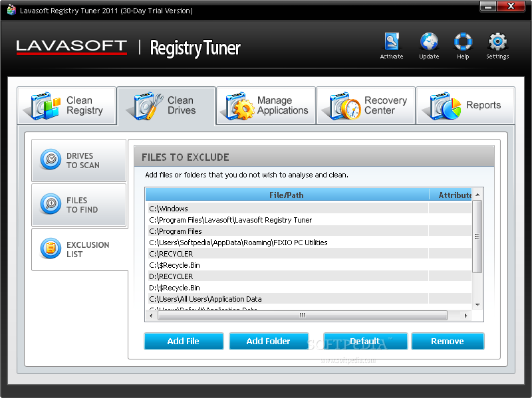This screenshot has height=398, width=532.
Task: Select the Drives to Scan section
Action: coord(78,160)
